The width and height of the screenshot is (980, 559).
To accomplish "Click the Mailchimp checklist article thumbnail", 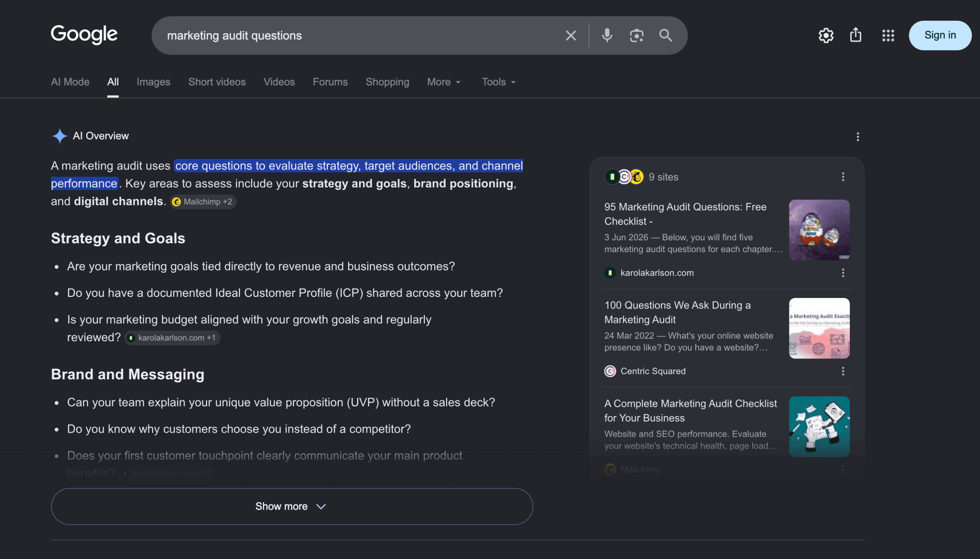I will point(819,426).
